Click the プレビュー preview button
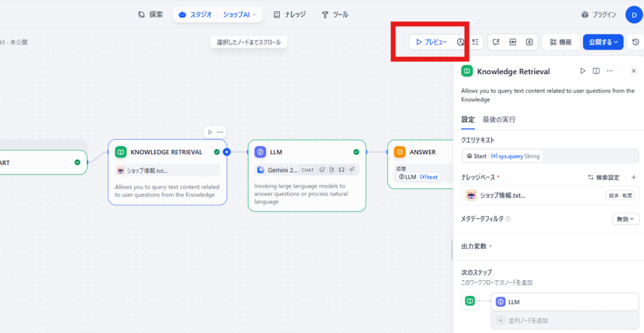This screenshot has width=644, height=333. [x=431, y=42]
